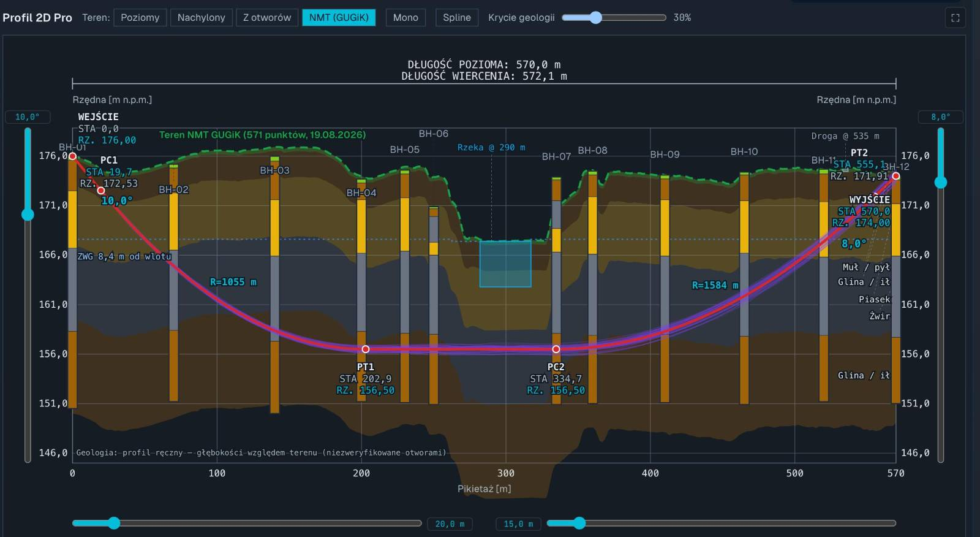Image resolution: width=980 pixels, height=537 pixels.
Task: Click borehole label BH-03
Action: (274, 170)
